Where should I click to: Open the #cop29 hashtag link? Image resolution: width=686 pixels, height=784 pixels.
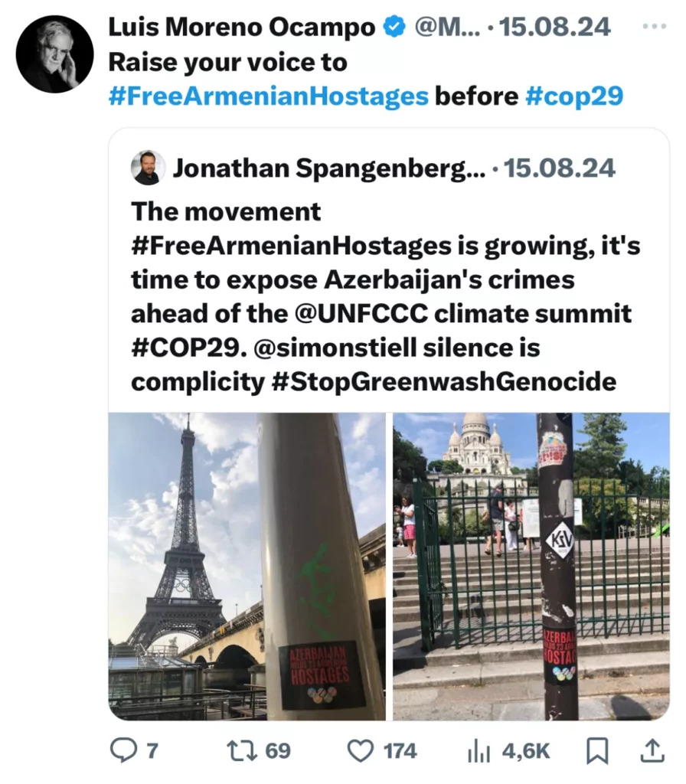[x=574, y=96]
